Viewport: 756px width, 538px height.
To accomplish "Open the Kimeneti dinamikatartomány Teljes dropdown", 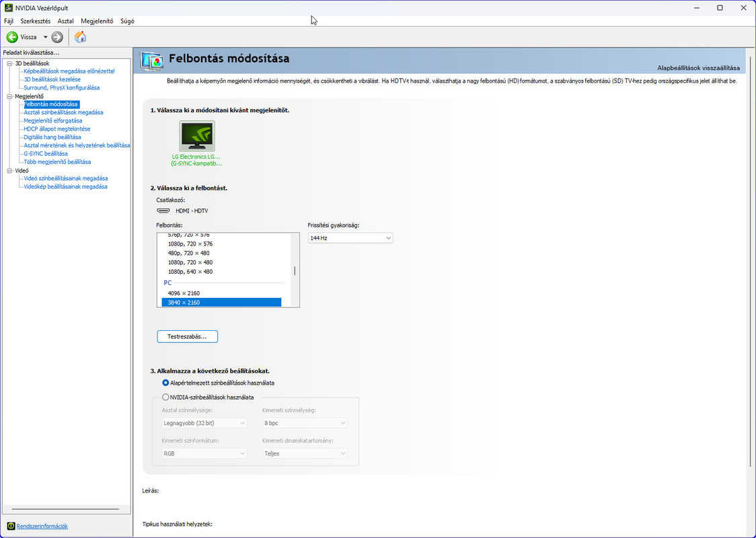I will [305, 454].
